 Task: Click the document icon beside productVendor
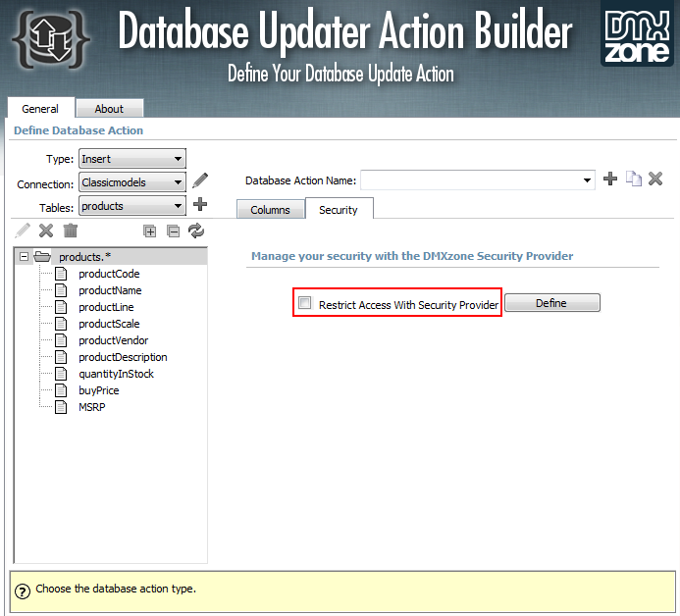pos(61,340)
